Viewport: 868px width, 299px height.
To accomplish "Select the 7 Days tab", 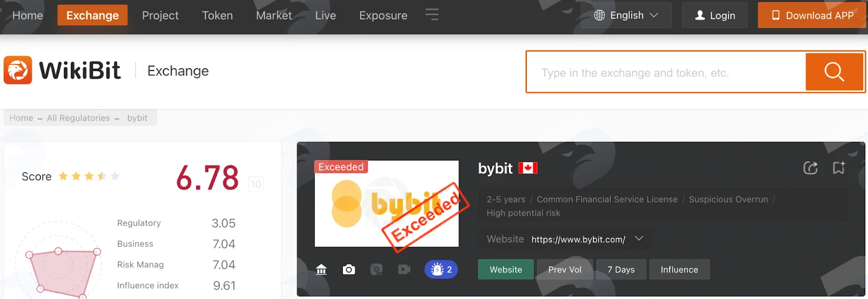I will pos(621,269).
